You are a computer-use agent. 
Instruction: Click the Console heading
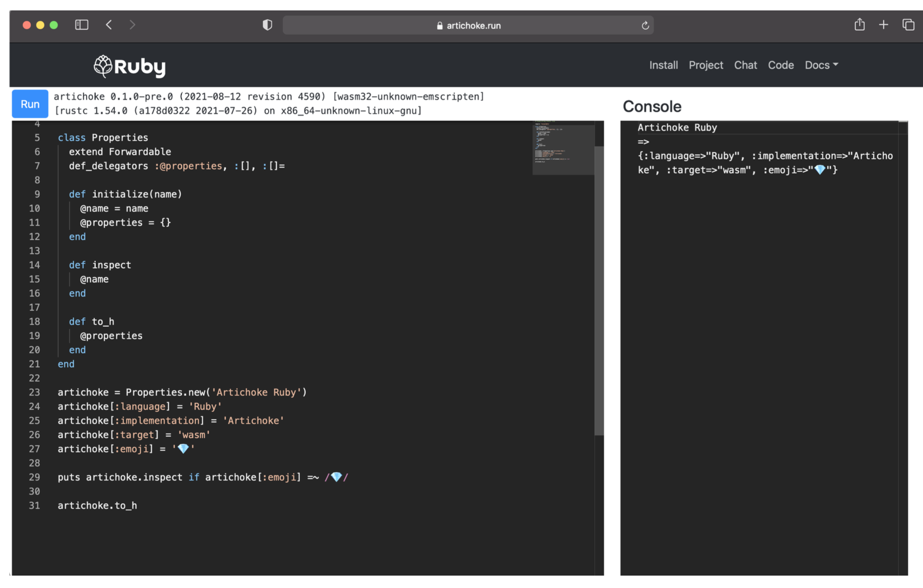pos(652,107)
